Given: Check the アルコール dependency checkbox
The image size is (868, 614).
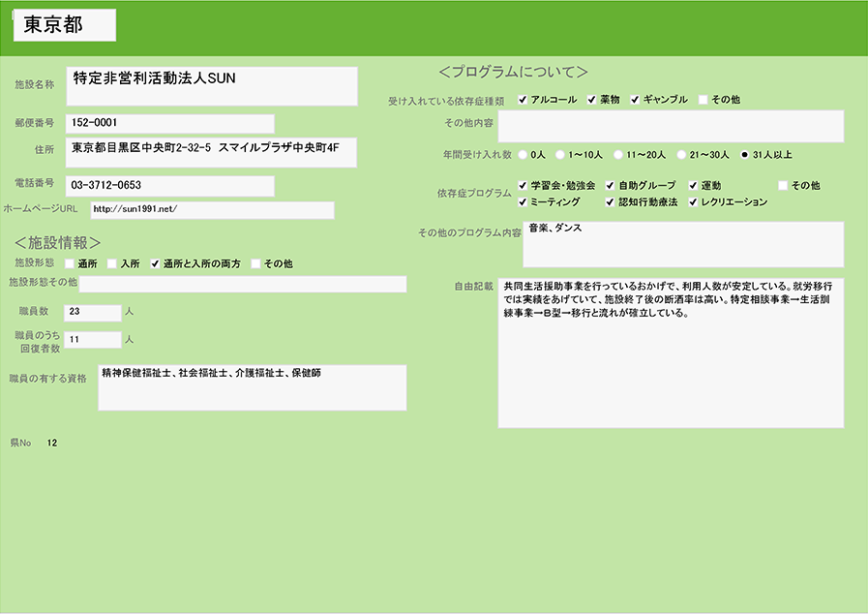Looking at the screenshot, I should pos(523,100).
